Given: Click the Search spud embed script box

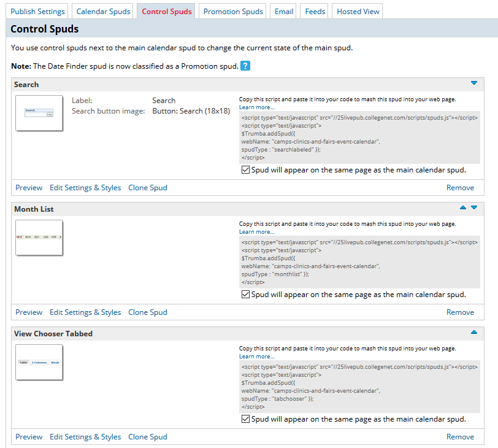Looking at the screenshot, I should (359, 137).
